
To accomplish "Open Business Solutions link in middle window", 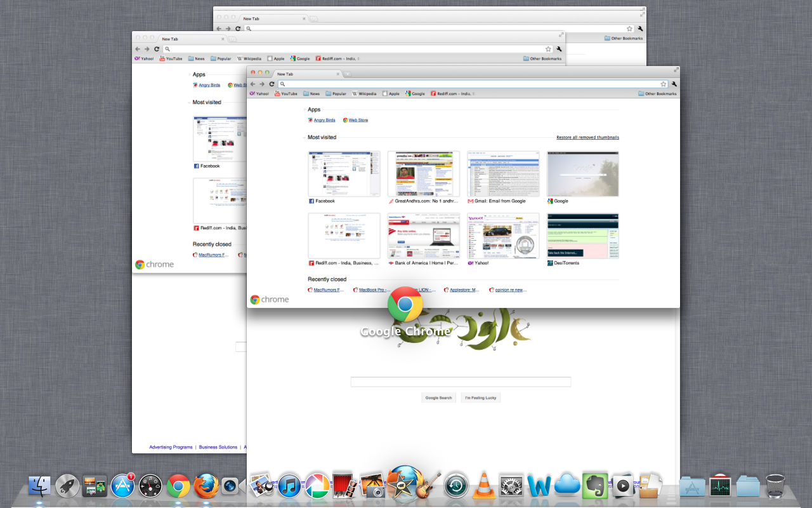I will pyautogui.click(x=218, y=447).
